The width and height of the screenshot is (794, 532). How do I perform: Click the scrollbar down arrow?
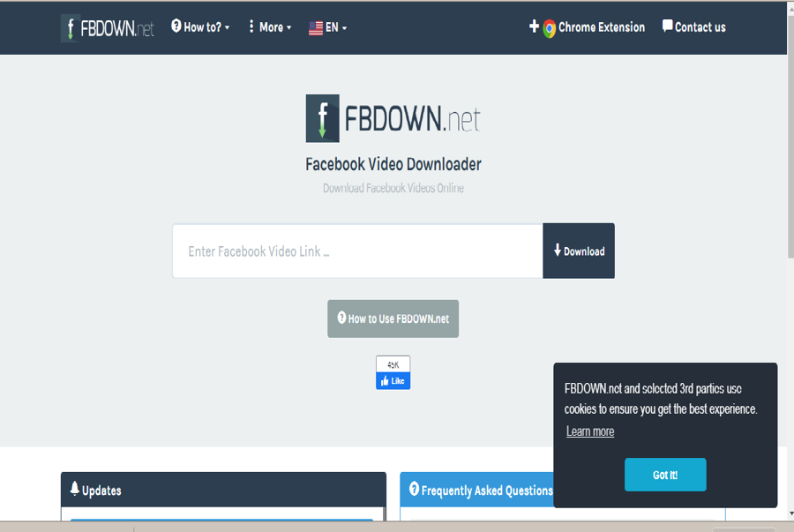791,513
